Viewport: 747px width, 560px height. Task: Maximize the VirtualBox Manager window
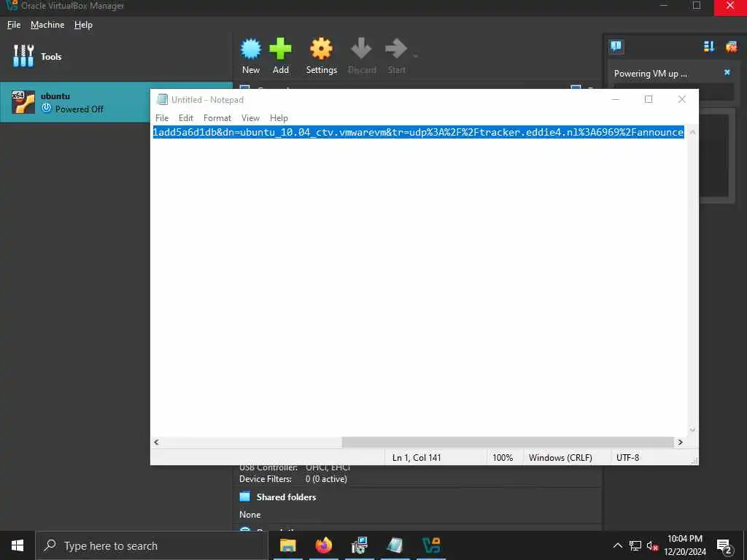point(697,5)
